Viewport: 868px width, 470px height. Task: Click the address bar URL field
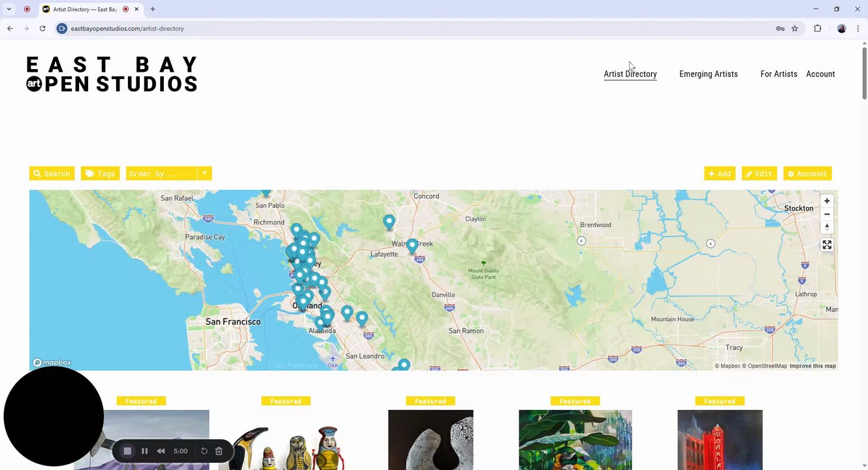coord(418,29)
